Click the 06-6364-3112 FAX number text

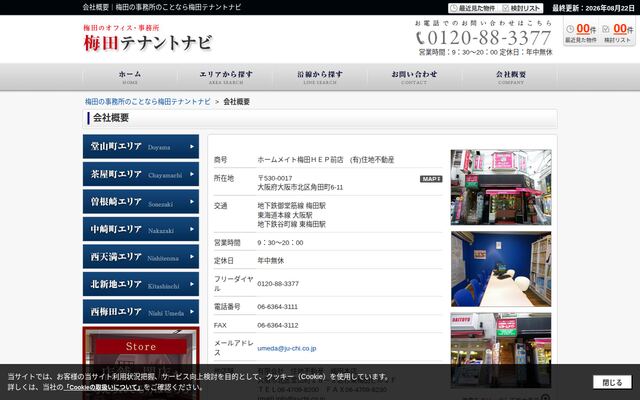point(278,325)
